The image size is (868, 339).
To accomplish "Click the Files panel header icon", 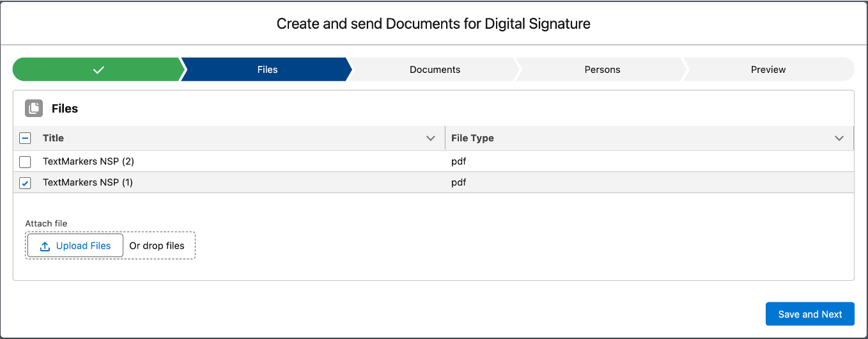I will 34,109.
